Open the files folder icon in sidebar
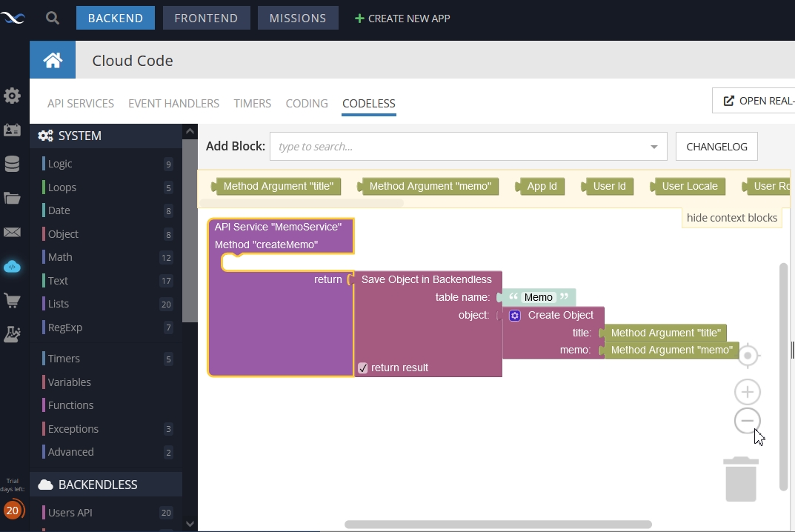 (12, 199)
